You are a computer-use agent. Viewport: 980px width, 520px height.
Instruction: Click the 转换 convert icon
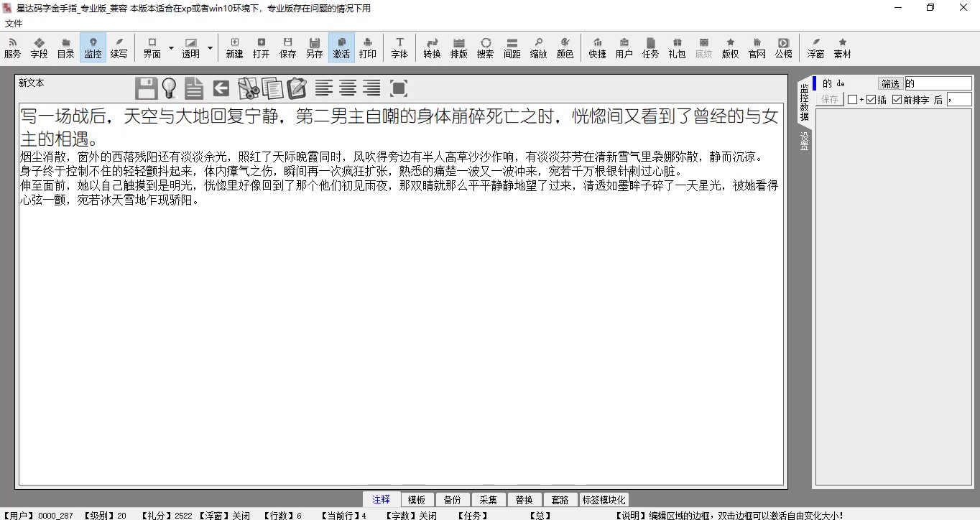432,47
